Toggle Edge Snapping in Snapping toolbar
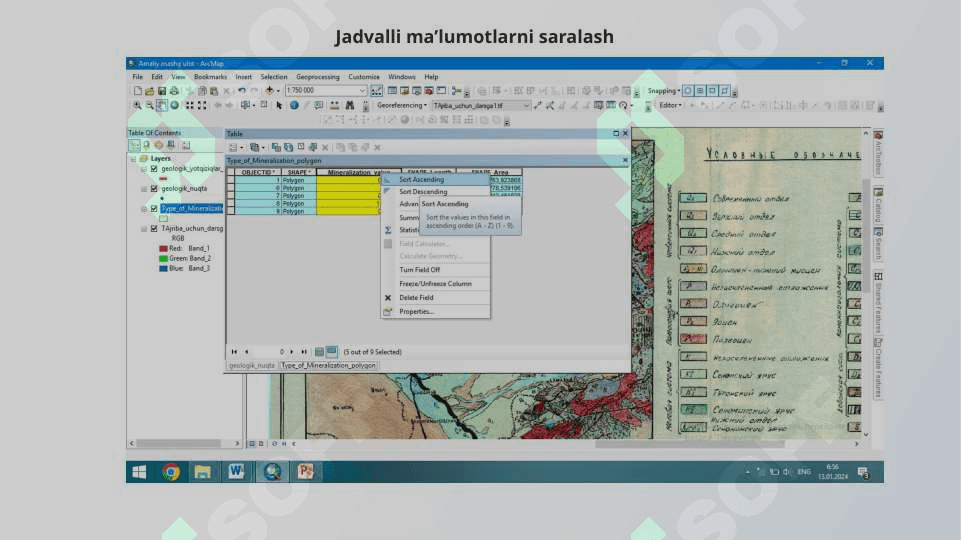 pyautogui.click(x=724, y=91)
